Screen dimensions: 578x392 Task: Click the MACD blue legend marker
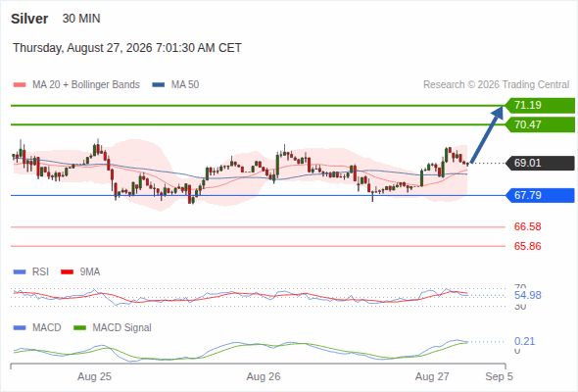click(x=20, y=328)
